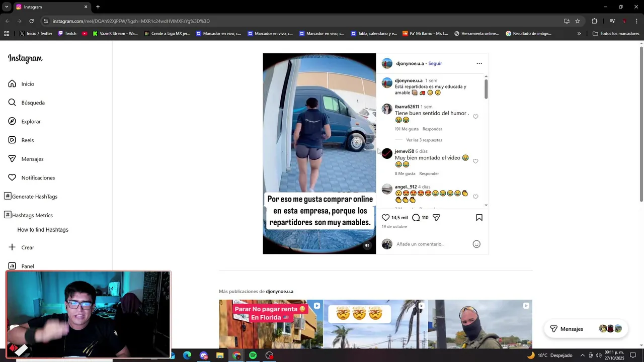Open Spotify from the taskbar

tap(253, 355)
